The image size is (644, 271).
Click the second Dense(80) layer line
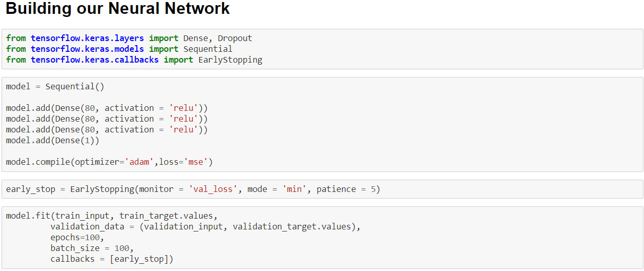(107, 119)
